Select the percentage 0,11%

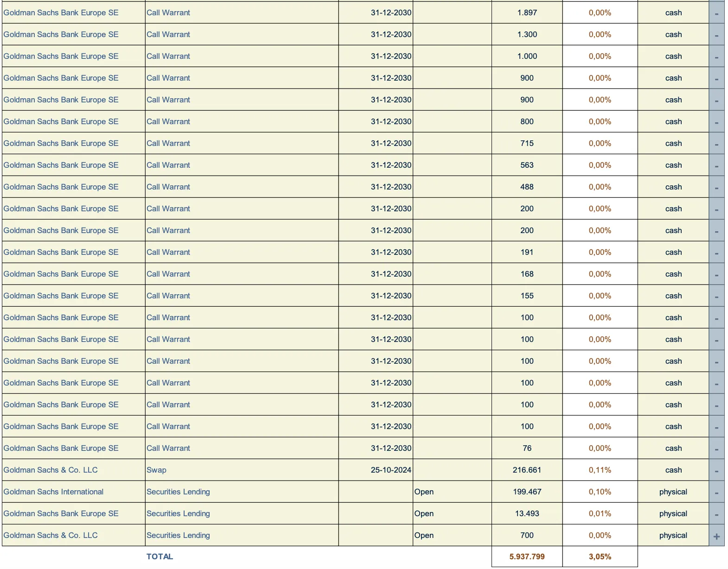600,470
